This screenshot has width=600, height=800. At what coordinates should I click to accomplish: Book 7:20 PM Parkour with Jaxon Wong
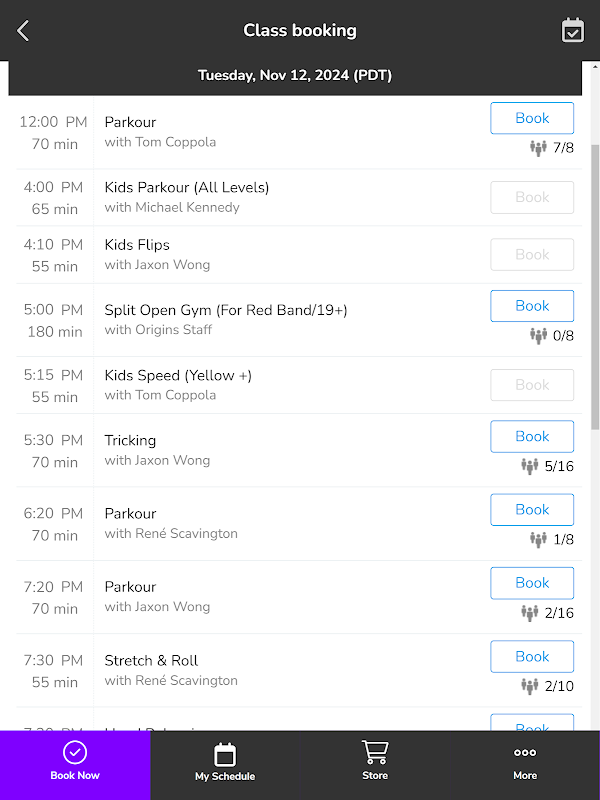(x=532, y=583)
